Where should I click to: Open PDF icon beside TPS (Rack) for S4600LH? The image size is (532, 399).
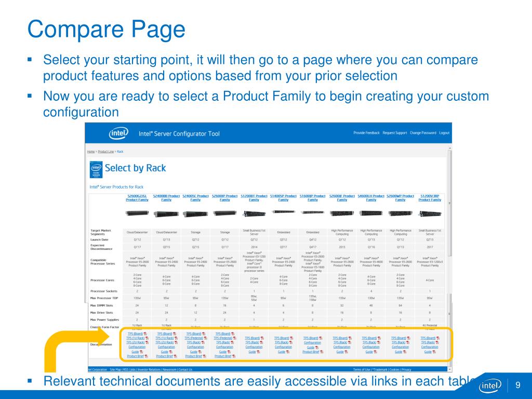[x=379, y=343]
